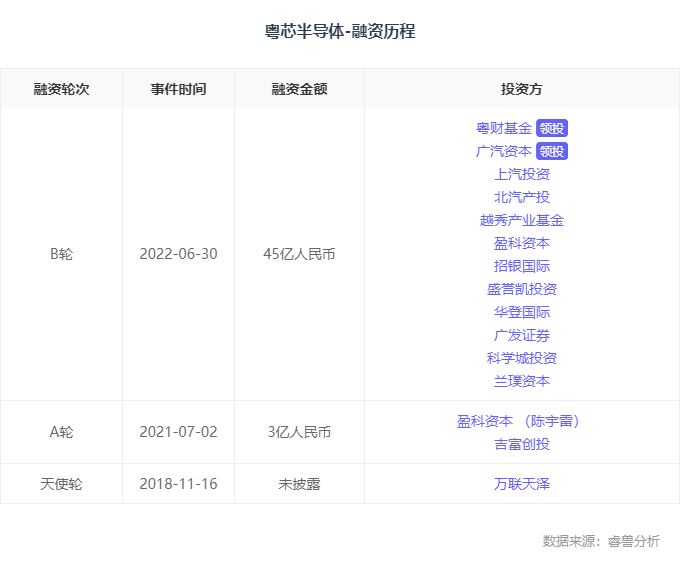Image resolution: width=680 pixels, height=577 pixels.
Task: Select the 投资方 column header
Action: click(522, 89)
